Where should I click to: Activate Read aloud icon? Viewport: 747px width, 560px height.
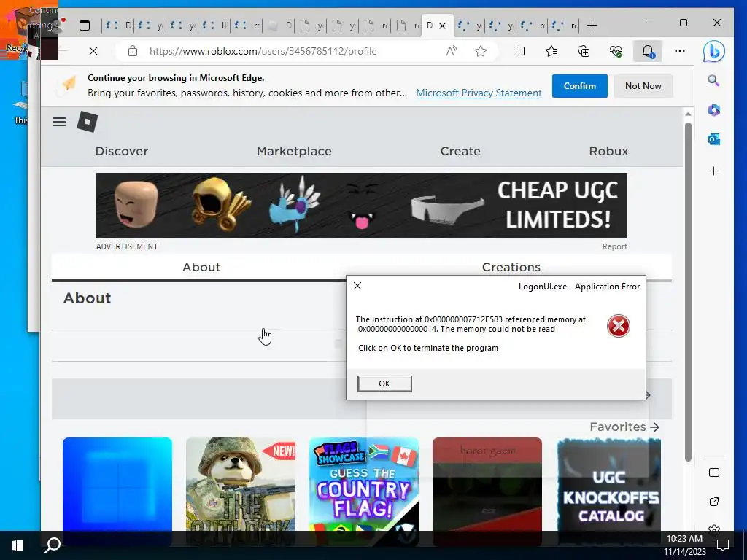pyautogui.click(x=452, y=51)
